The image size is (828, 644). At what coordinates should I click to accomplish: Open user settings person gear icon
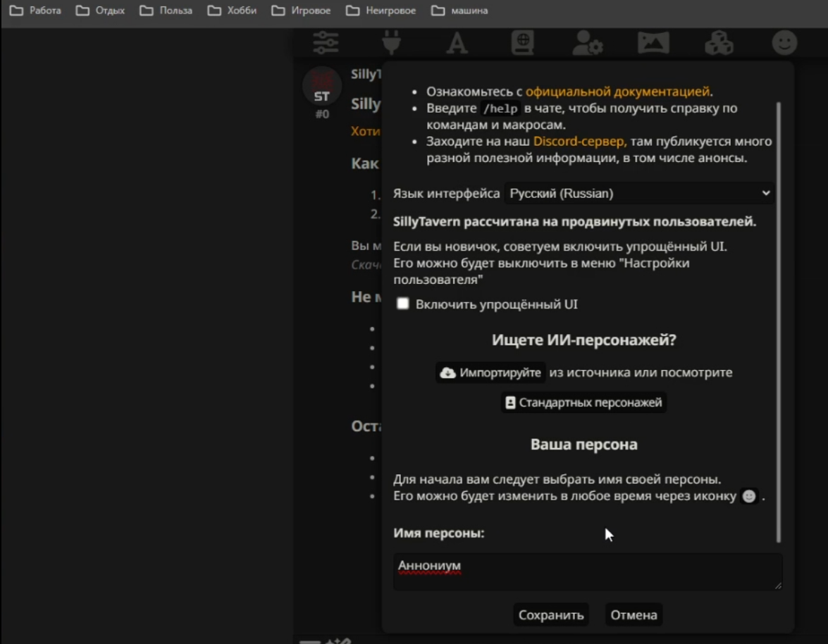pos(588,43)
